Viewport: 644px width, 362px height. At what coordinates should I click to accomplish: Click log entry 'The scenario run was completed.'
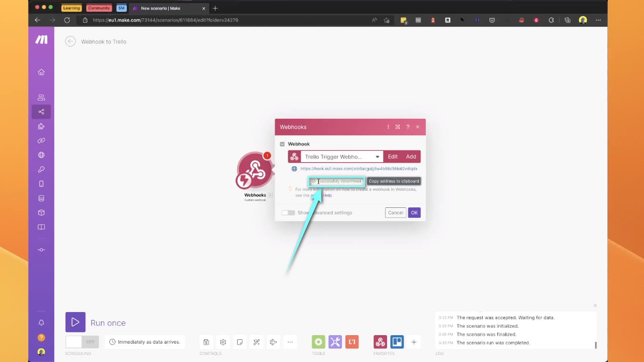[x=493, y=343]
